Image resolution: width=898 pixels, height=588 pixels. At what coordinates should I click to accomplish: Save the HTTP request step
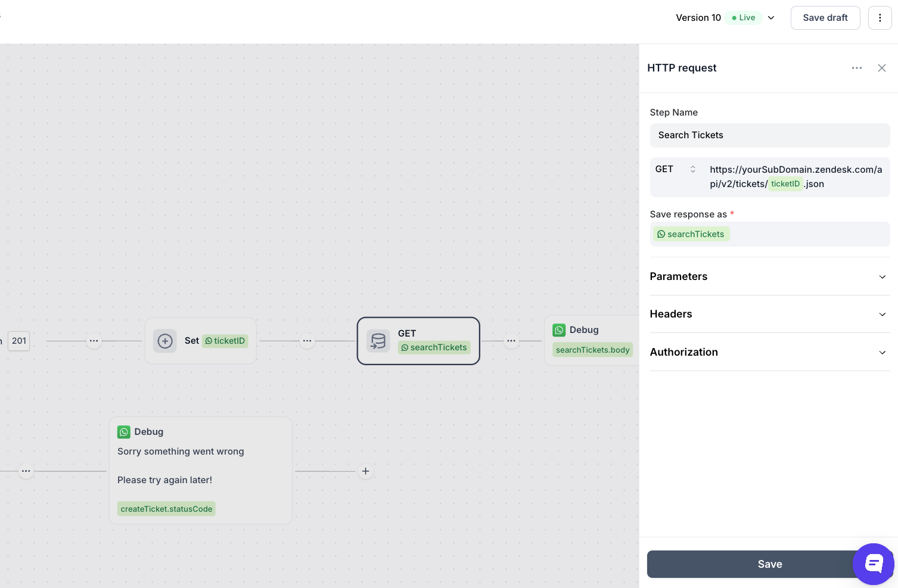click(770, 564)
